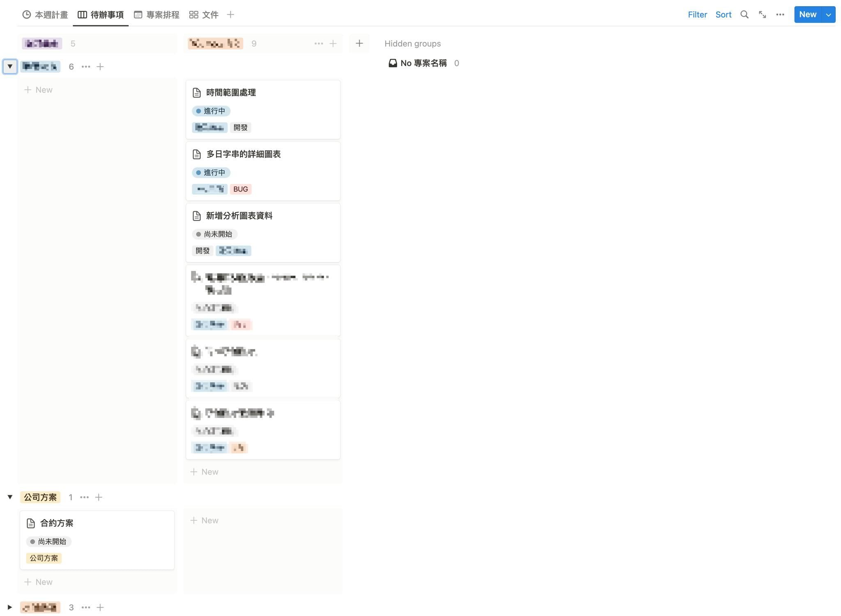The height and width of the screenshot is (616, 841).
Task: Add a new group with the large + icon
Action: [x=359, y=43]
